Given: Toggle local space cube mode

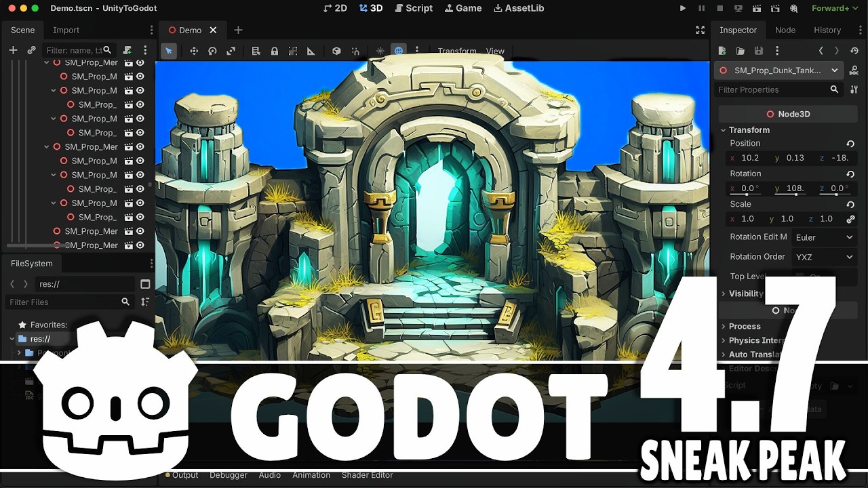Looking at the screenshot, I should pyautogui.click(x=336, y=51).
